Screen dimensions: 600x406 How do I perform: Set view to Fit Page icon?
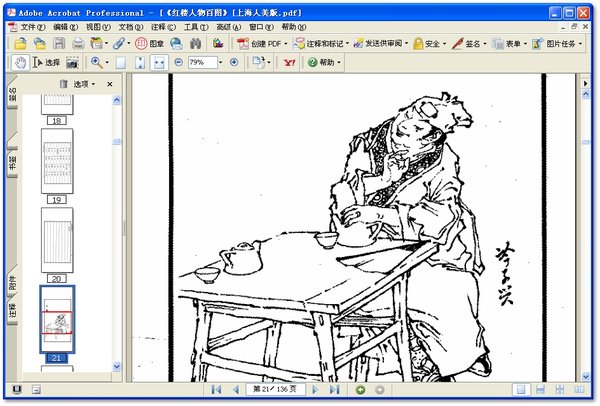[140, 63]
